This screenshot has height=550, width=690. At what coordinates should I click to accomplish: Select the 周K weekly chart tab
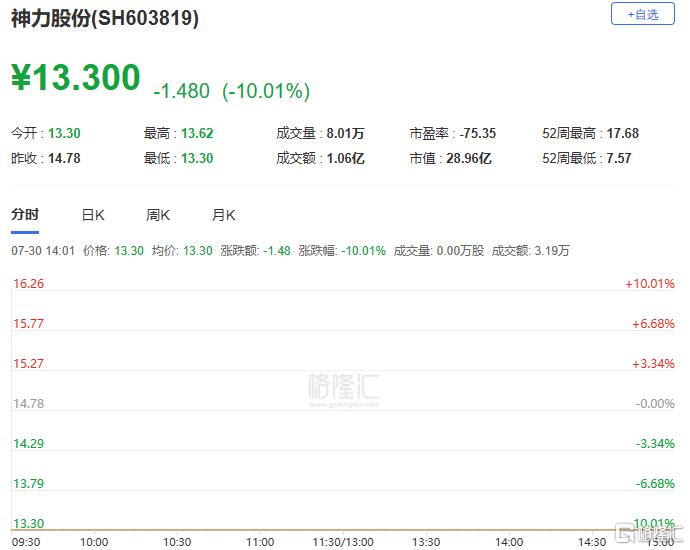pyautogui.click(x=158, y=215)
